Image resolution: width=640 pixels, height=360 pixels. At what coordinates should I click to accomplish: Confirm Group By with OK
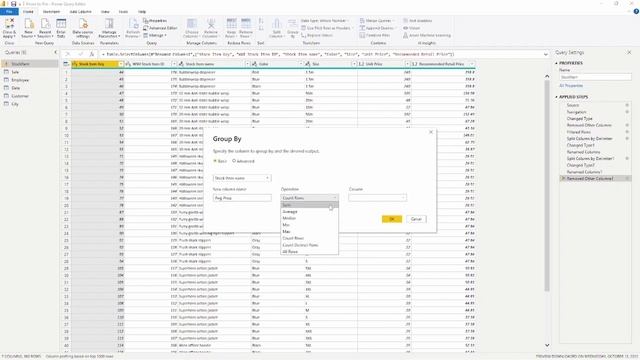tap(392, 219)
